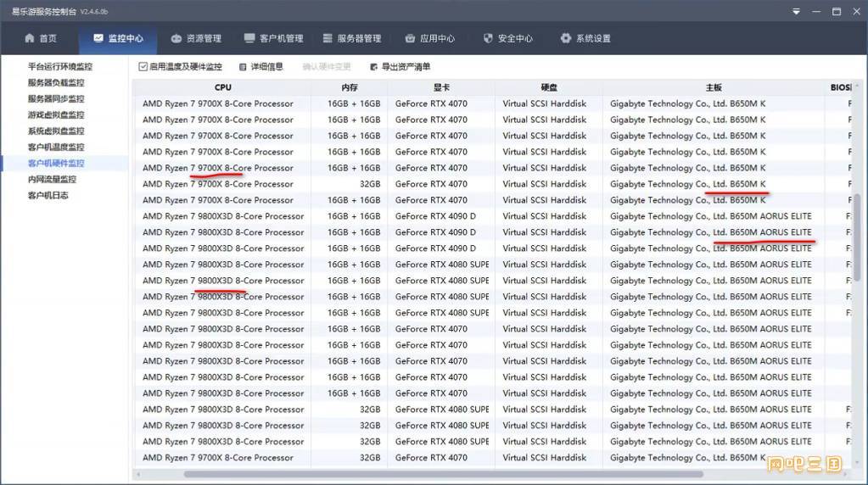Switch to 资源管理 tab
868x485 pixels.
coord(196,38)
